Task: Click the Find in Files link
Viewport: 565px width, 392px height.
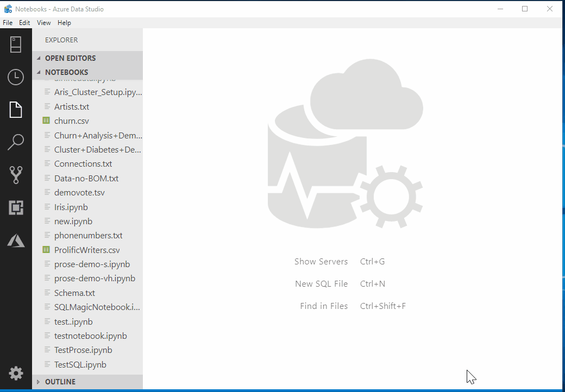Action: [324, 306]
